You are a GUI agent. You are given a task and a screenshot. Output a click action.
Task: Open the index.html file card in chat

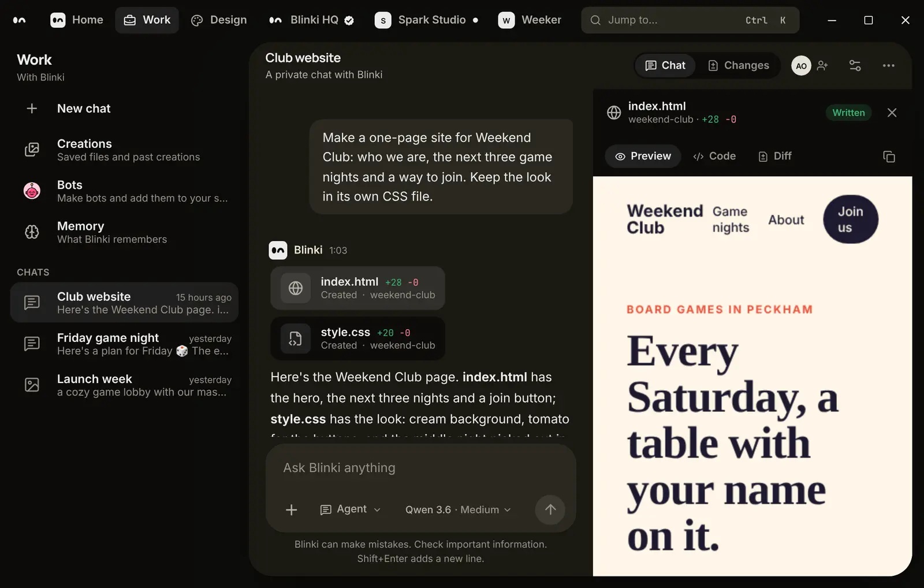click(x=357, y=288)
